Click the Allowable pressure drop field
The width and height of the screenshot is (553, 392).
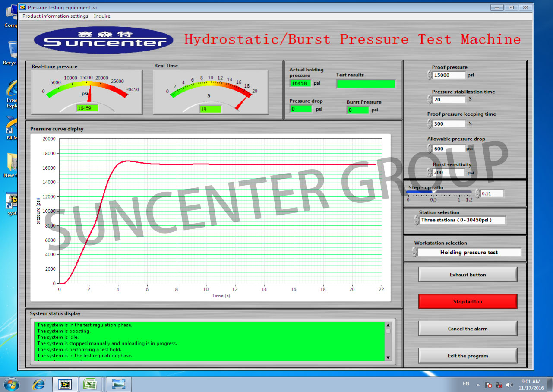coord(449,149)
